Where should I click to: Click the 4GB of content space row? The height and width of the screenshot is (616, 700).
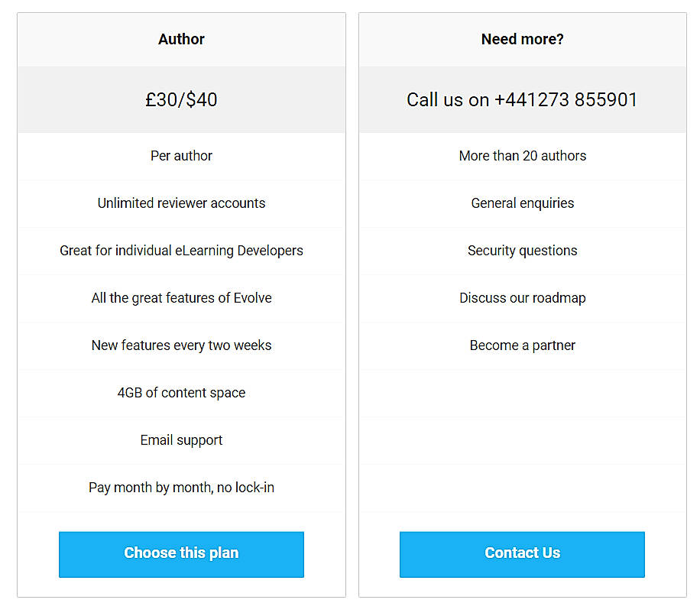181,393
